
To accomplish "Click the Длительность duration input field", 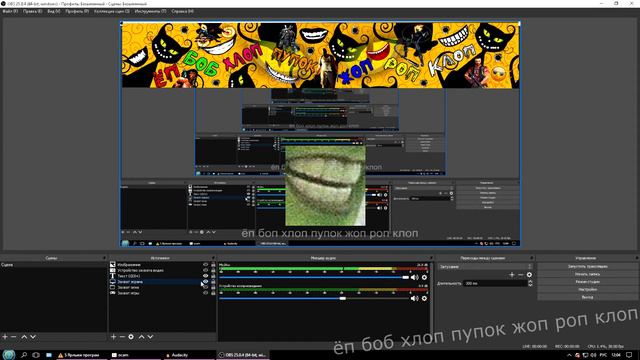I will [495, 283].
